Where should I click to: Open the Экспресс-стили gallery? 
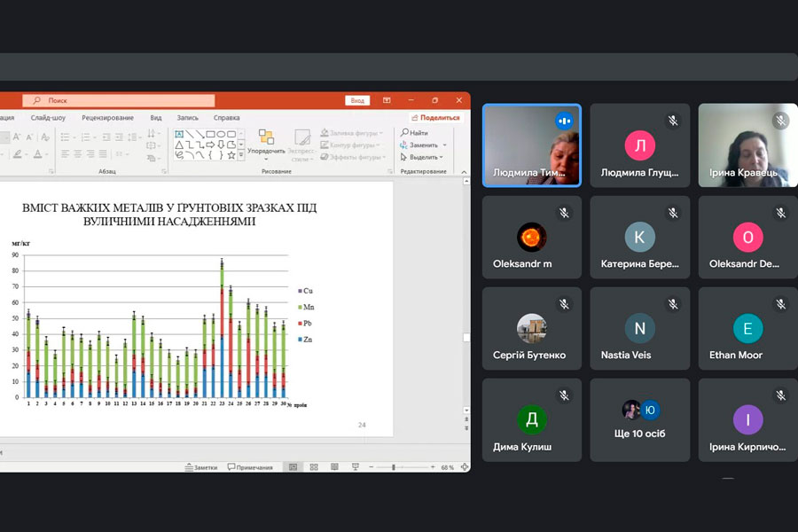click(x=301, y=145)
